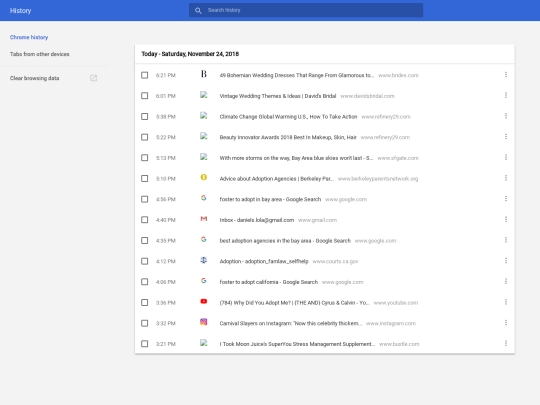
Task: Select checkbox for 4:56 PM Google search
Action: 145,199
